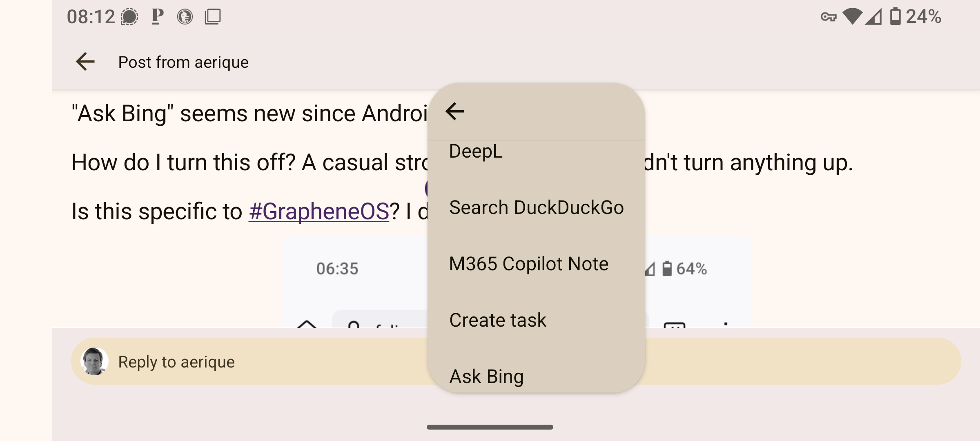The width and height of the screenshot is (980, 441).
Task: Tap the Post from aerique title
Action: [x=183, y=62]
